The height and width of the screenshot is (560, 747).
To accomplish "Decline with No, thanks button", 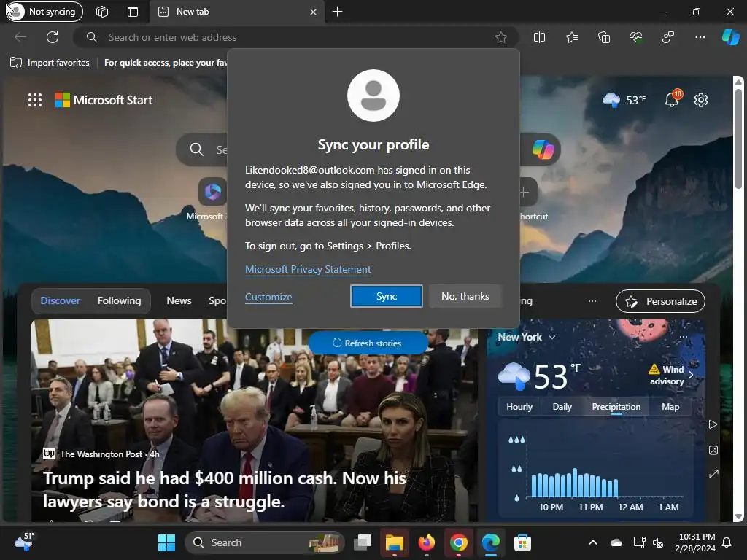I will pos(465,296).
